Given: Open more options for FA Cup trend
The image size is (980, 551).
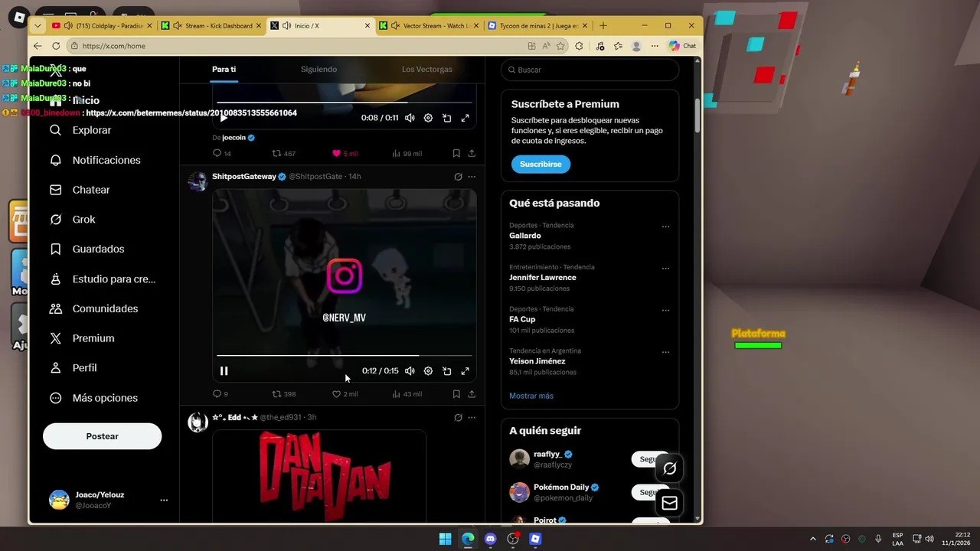Looking at the screenshot, I should pyautogui.click(x=665, y=311).
